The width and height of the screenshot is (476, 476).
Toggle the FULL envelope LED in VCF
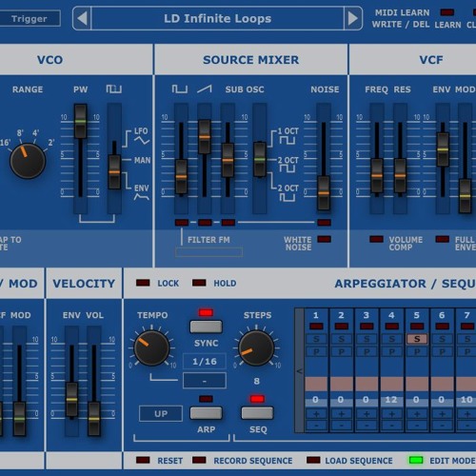coord(443,239)
